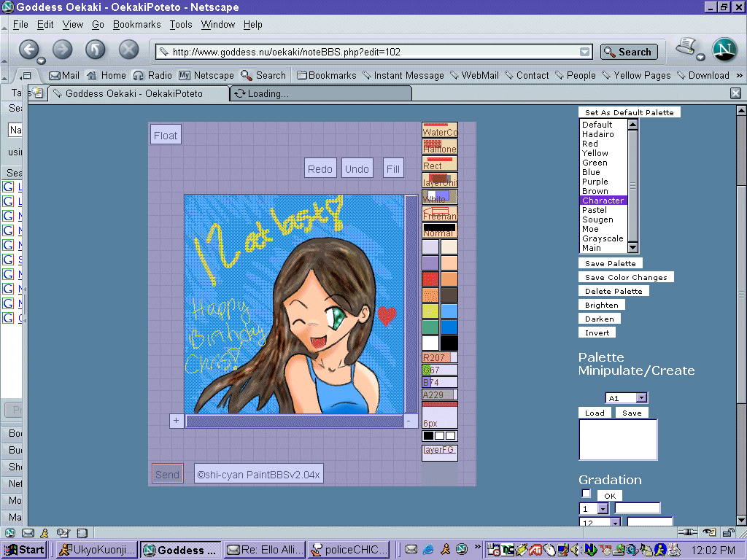Open the Window menu
This screenshot has width=747, height=560.
point(217,24)
